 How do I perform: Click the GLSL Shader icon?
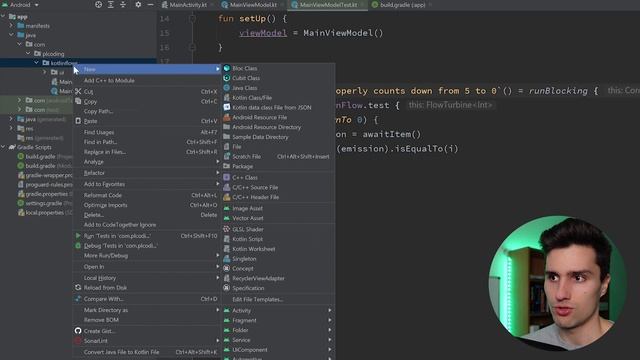coord(227,229)
